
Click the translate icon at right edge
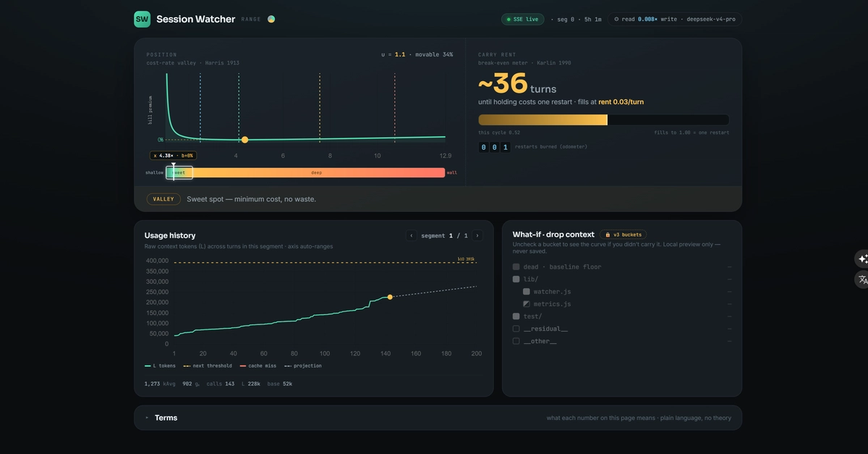(x=862, y=279)
